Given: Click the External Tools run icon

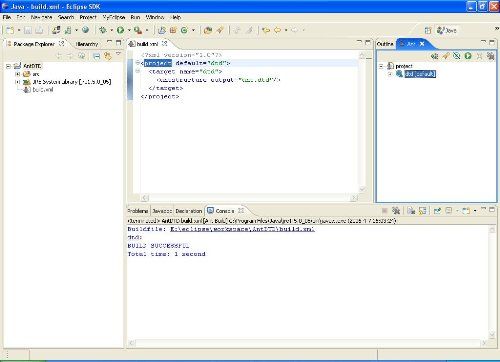Looking at the screenshot, I should click(138, 30).
